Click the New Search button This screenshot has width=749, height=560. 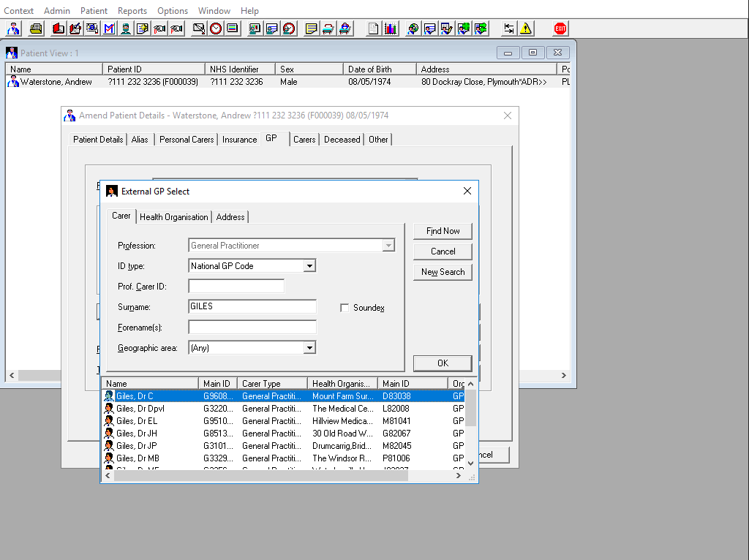443,272
